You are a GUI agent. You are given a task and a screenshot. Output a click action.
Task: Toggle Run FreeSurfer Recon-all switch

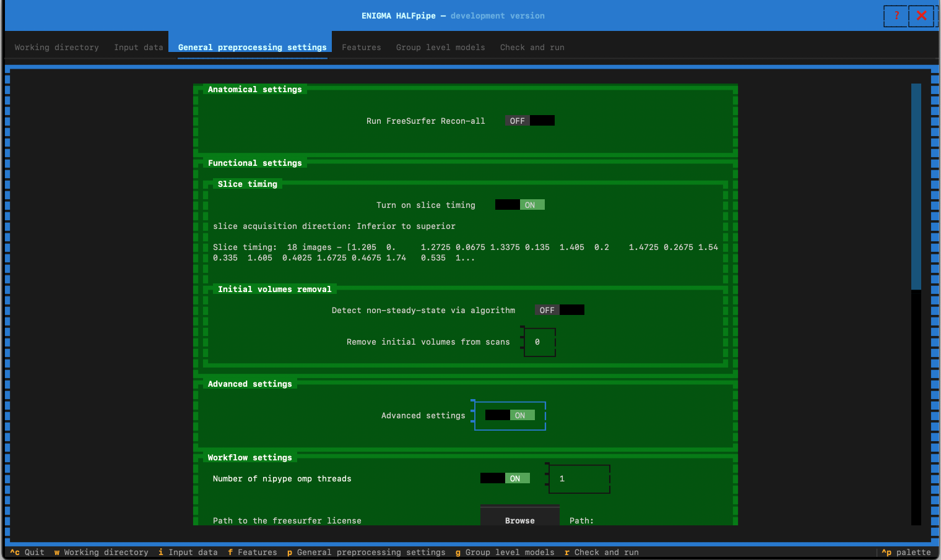click(x=530, y=121)
